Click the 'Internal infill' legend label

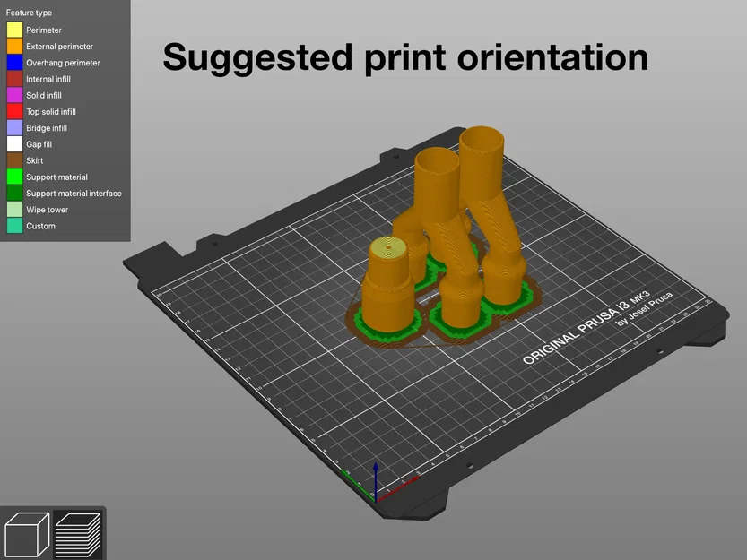coord(48,79)
